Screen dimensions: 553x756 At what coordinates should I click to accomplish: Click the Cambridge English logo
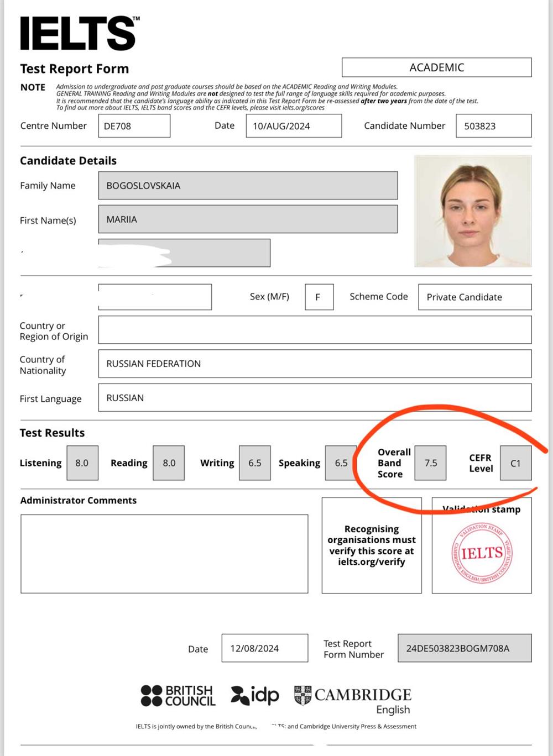(x=352, y=700)
